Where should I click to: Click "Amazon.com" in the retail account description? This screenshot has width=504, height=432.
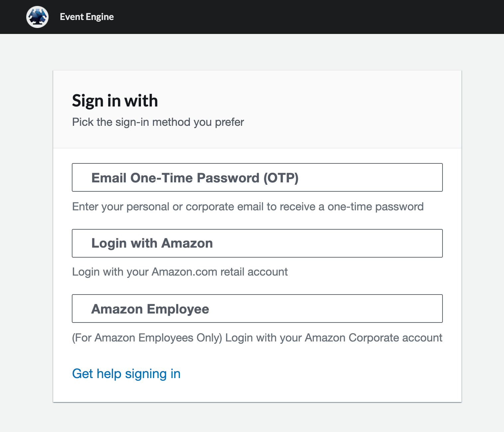185,272
